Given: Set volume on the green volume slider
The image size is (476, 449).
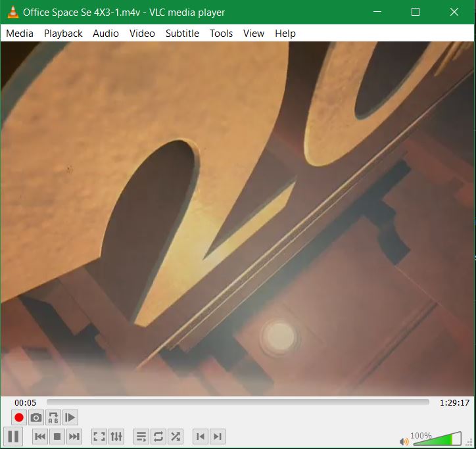Looking at the screenshot, I should (x=437, y=438).
